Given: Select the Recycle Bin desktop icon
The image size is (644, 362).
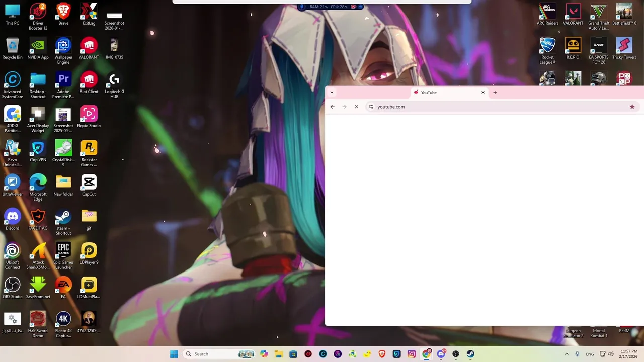Looking at the screenshot, I should [12, 48].
